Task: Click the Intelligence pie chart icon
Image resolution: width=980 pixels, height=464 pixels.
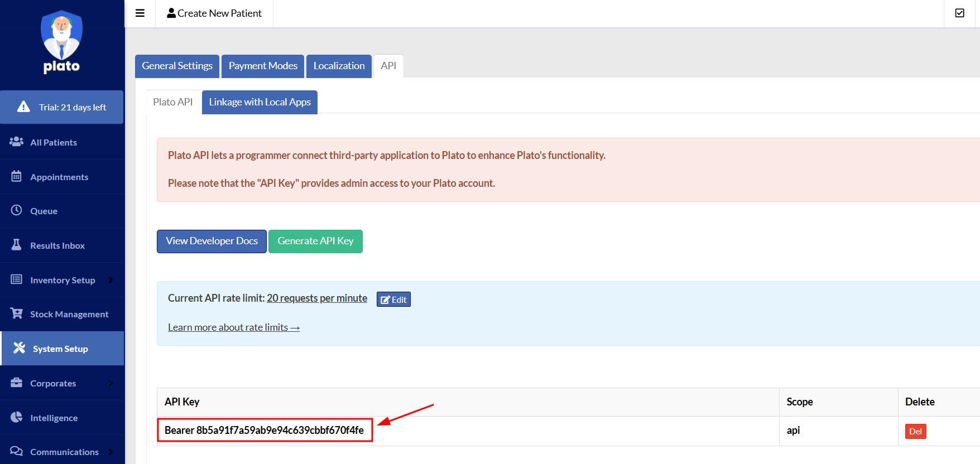Action: click(x=17, y=417)
